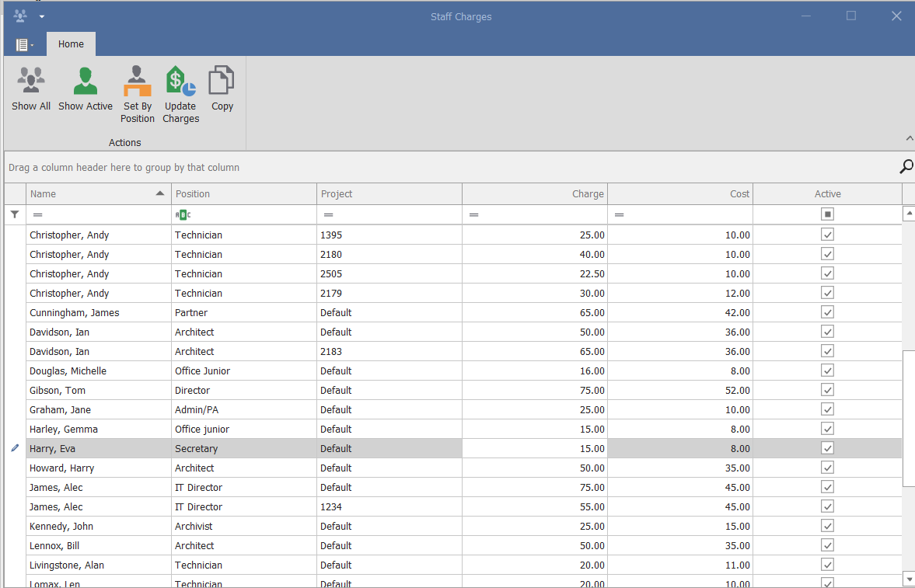Toggle Active checkbox for Douglas, Michelle
915x588 pixels.
[827, 371]
